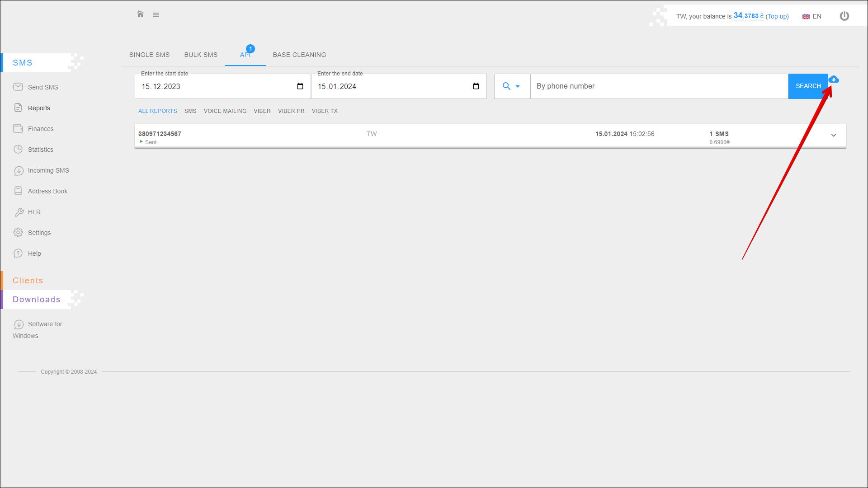Open Address Book in sidebar
Image resolution: width=868 pixels, height=488 pixels.
[x=47, y=191]
